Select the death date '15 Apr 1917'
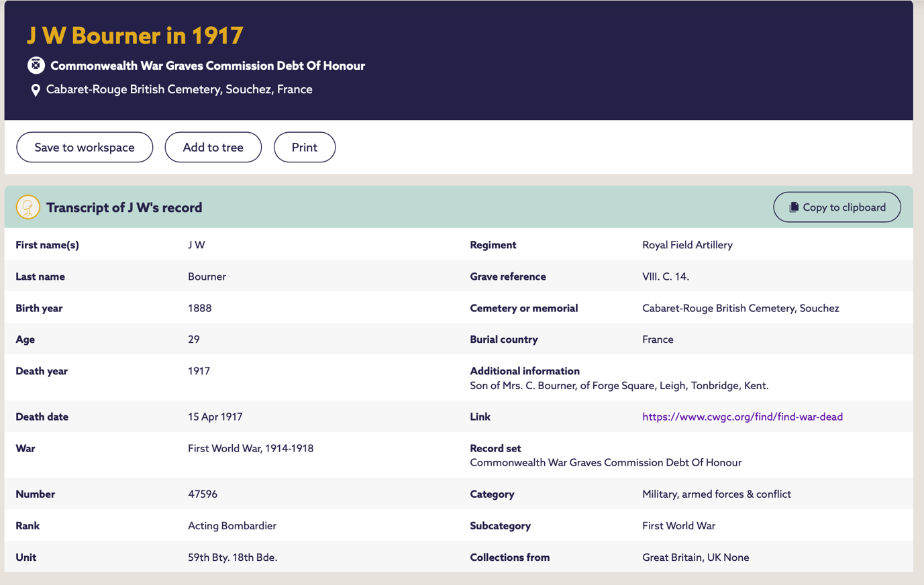 coord(215,417)
